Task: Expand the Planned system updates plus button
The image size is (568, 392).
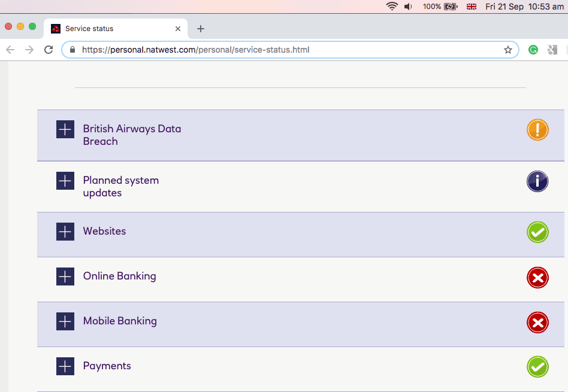Action: (x=65, y=181)
